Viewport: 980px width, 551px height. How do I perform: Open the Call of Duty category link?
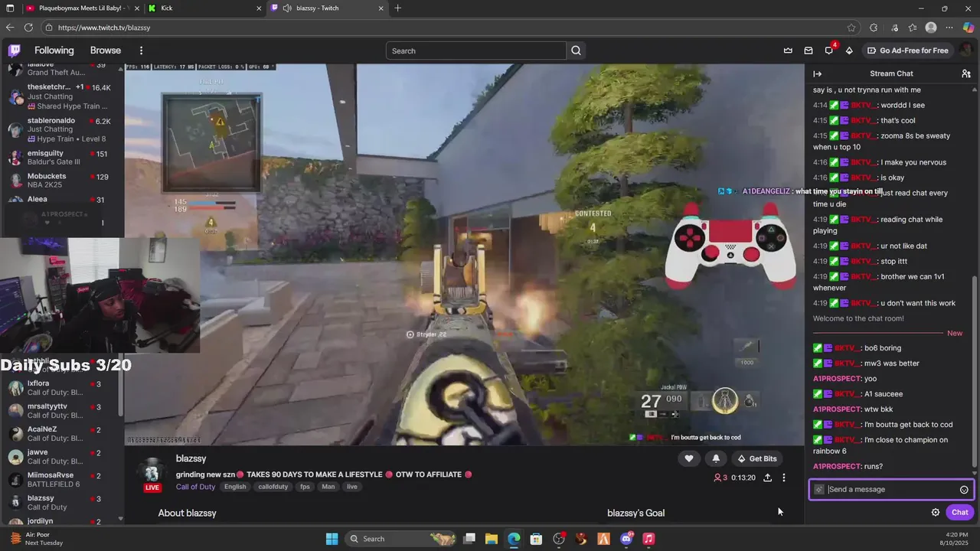point(196,487)
